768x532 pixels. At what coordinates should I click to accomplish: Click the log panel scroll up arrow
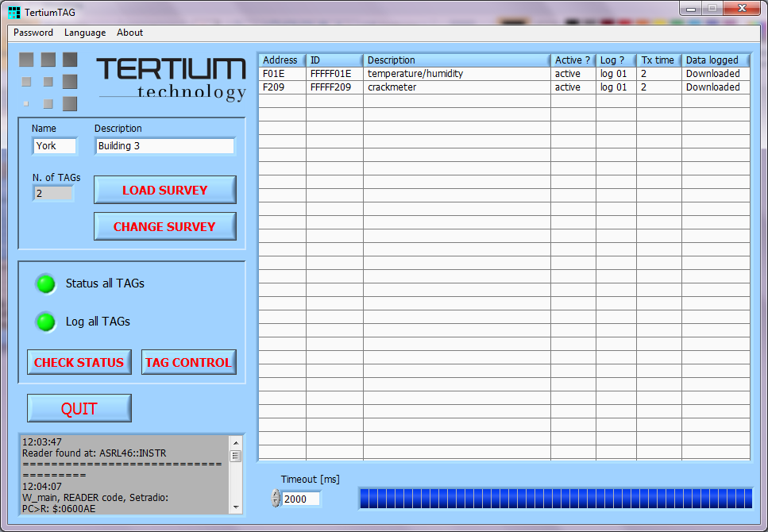pyautogui.click(x=236, y=443)
